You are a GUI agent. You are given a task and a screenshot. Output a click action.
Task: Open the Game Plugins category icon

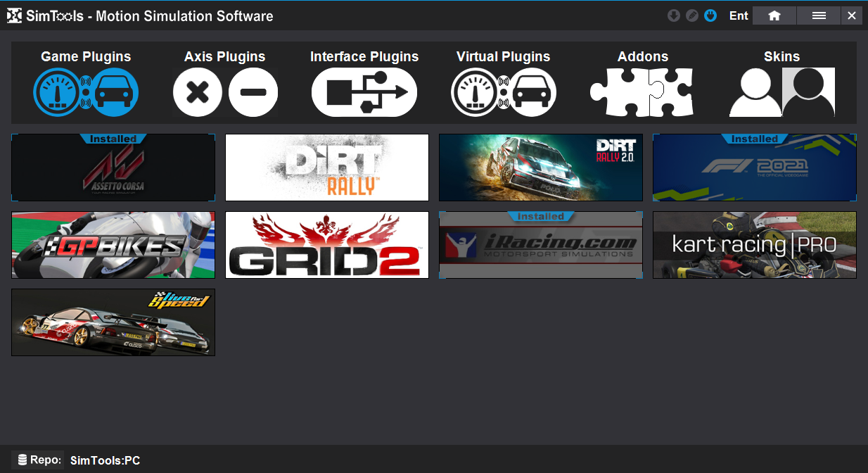[x=86, y=92]
